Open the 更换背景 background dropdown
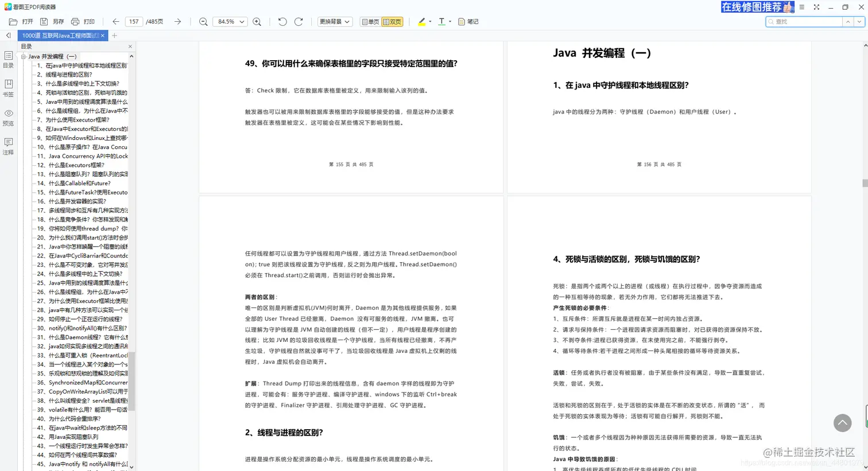Screen dimensions: 868x471 [x=335, y=21]
